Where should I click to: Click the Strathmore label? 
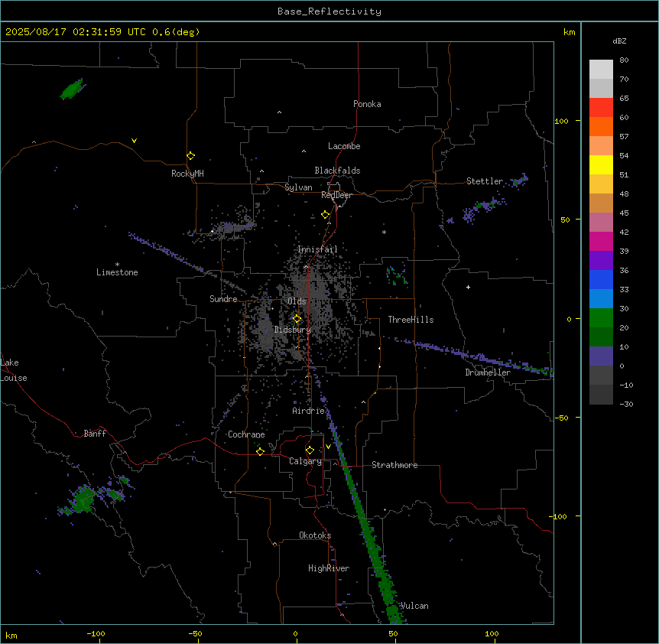pos(394,465)
